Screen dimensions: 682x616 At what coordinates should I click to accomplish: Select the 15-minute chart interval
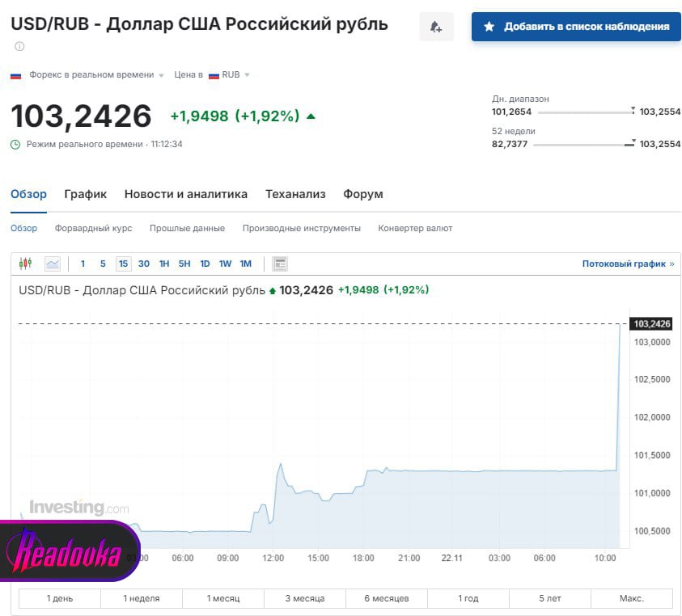tap(123, 264)
